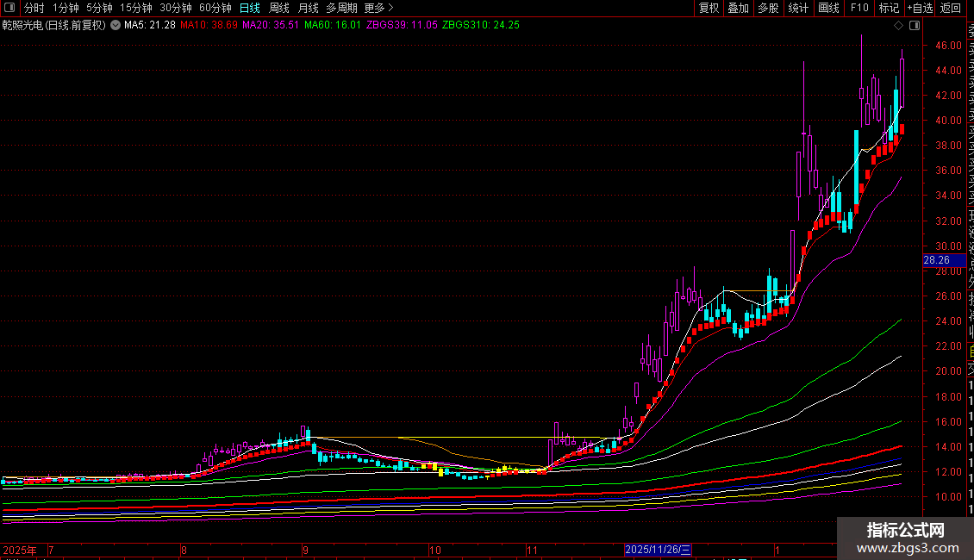Click the 叠加 overlay button
Image resolution: width=974 pixels, height=560 pixels.
738,8
